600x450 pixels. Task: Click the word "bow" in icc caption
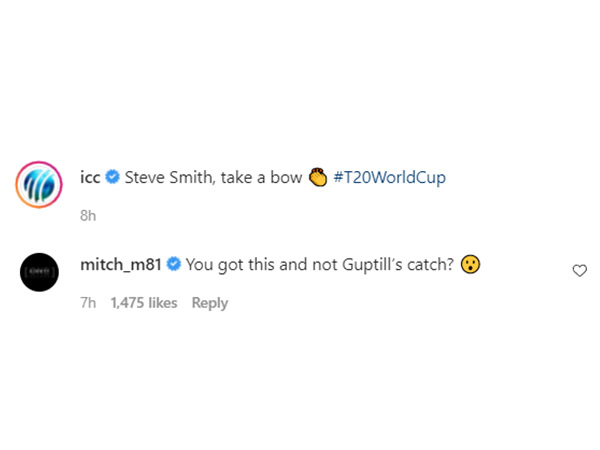pyautogui.click(x=287, y=178)
